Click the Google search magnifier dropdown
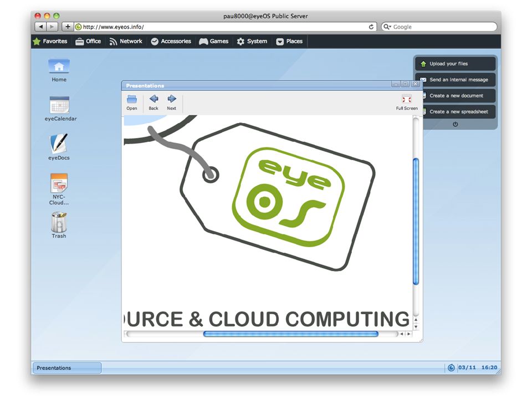532x399 pixels. coord(387,27)
